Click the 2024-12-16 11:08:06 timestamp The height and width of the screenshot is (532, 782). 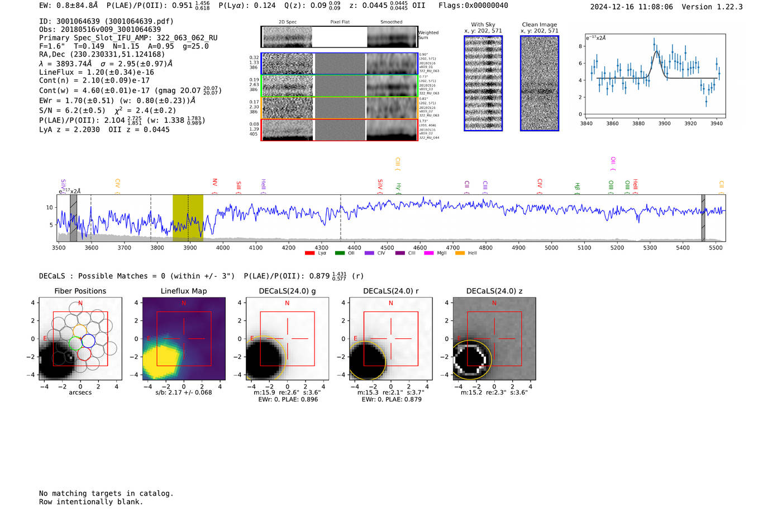(x=632, y=7)
